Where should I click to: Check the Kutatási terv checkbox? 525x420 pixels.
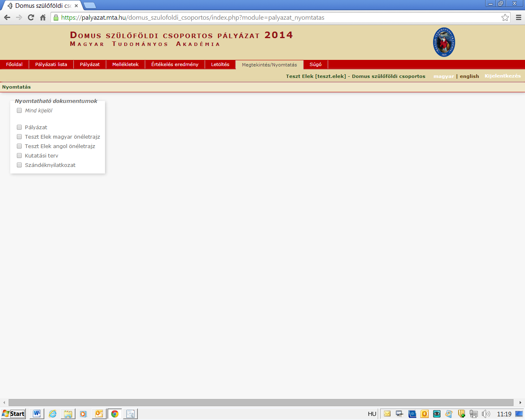(19, 155)
